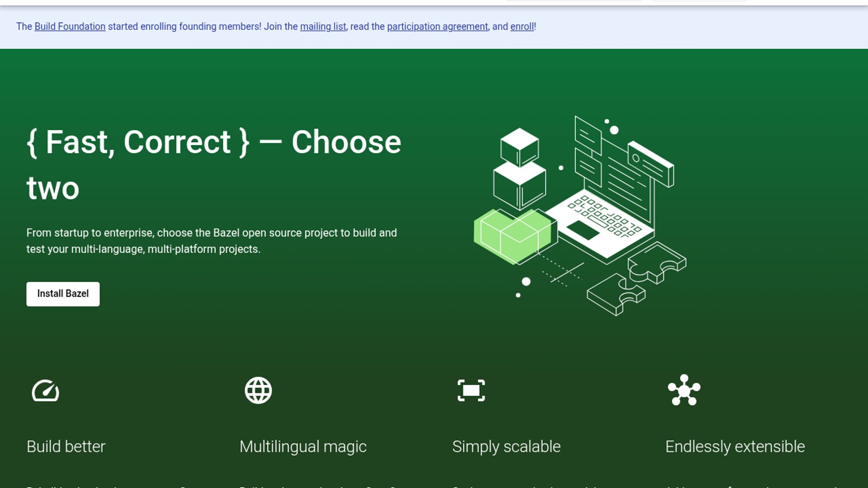Image resolution: width=868 pixels, height=488 pixels.
Task: Click the hub icon above Endlessly extensible
Action: pyautogui.click(x=684, y=390)
